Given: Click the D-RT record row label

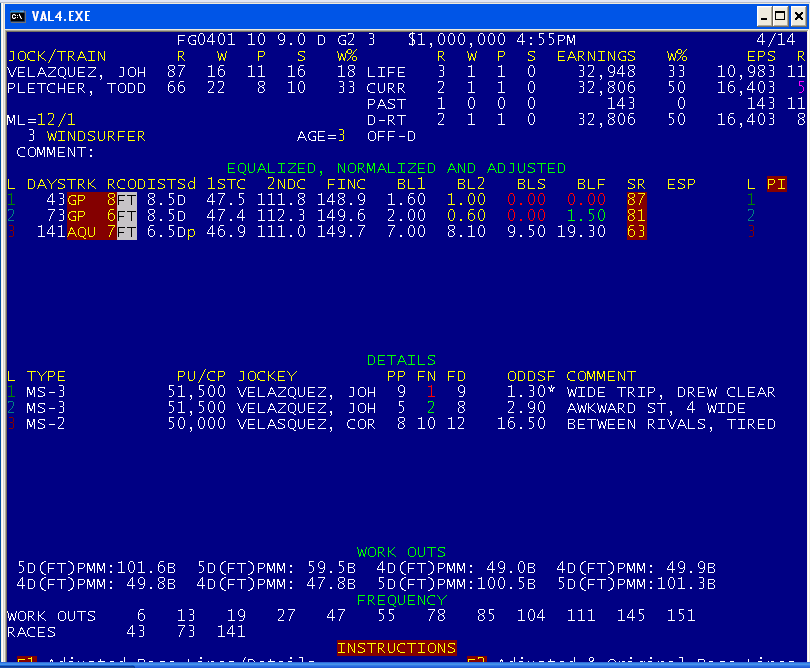Looking at the screenshot, I should tap(386, 120).
